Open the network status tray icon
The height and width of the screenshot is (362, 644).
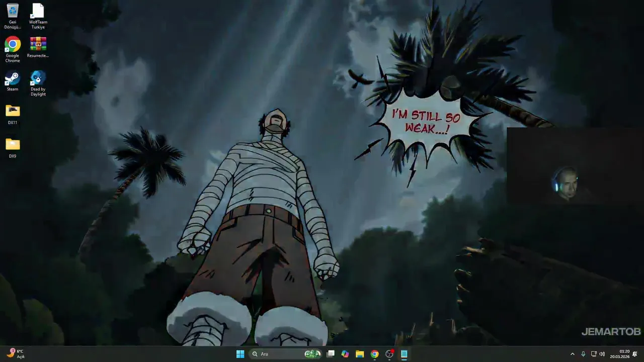pyautogui.click(x=594, y=354)
